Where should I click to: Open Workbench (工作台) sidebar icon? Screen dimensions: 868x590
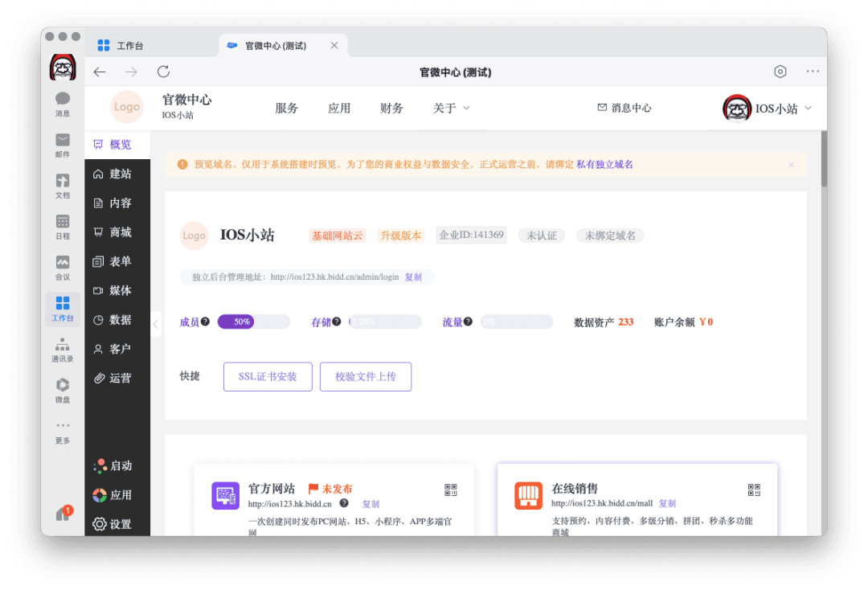pos(63,309)
